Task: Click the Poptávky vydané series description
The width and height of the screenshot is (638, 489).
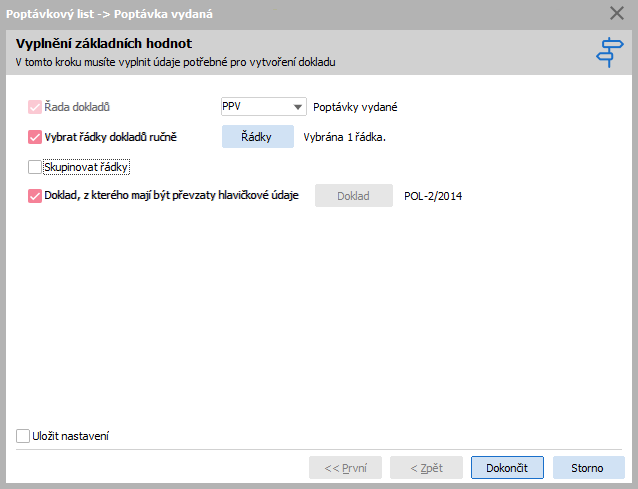Action: (x=355, y=107)
